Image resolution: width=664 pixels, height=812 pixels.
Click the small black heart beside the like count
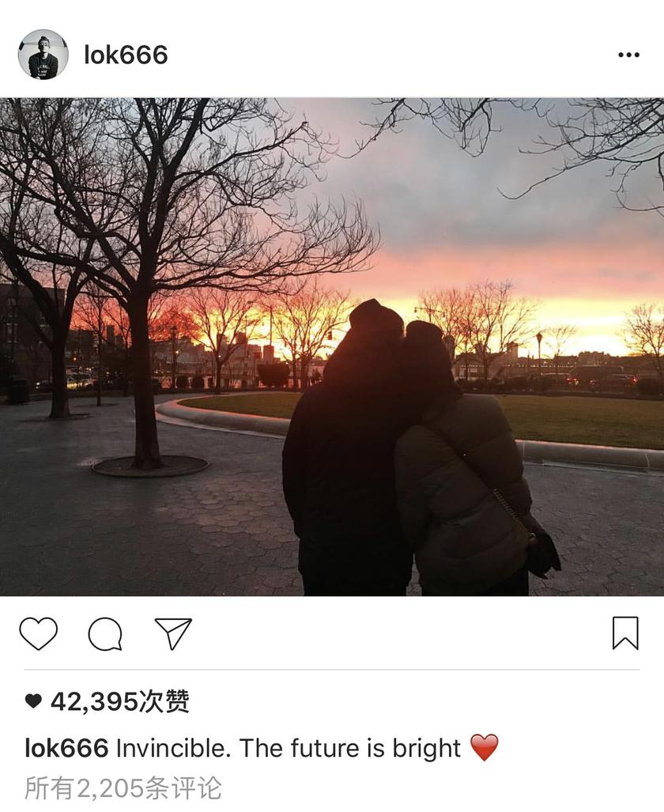[33, 701]
